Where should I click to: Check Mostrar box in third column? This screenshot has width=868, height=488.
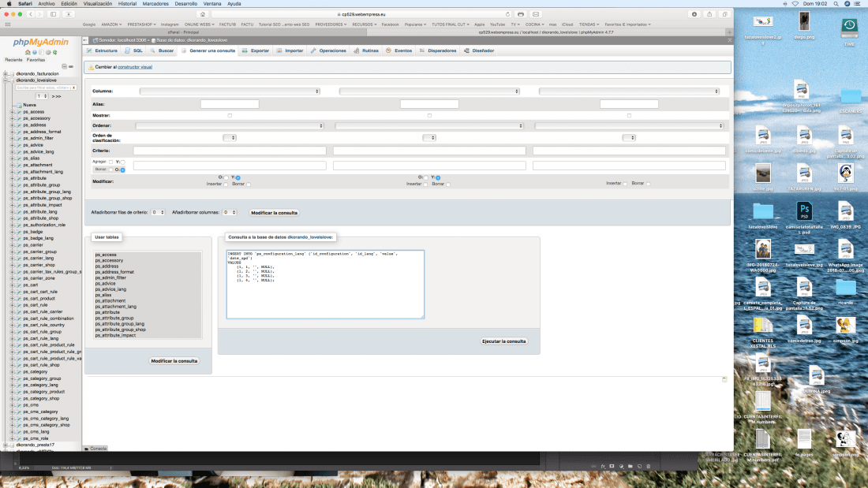(630, 116)
